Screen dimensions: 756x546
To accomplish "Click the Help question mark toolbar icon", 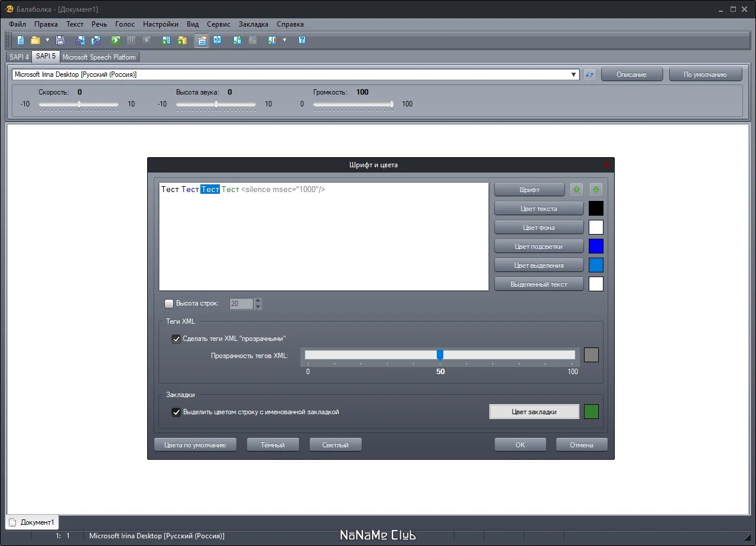I will 302,40.
